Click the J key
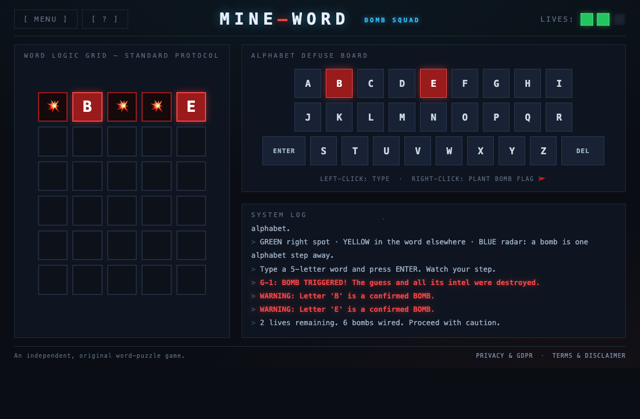Viewport: 640px width, 419px height. coord(308,117)
